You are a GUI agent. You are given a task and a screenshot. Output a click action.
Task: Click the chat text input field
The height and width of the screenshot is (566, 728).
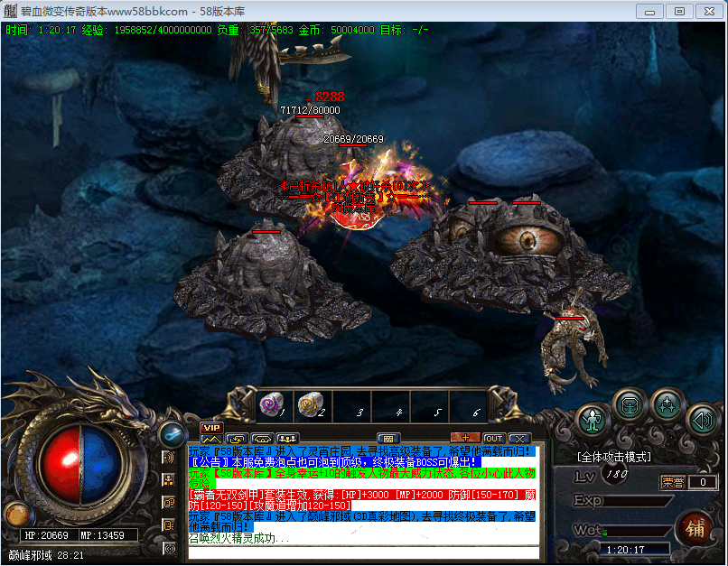(363, 552)
